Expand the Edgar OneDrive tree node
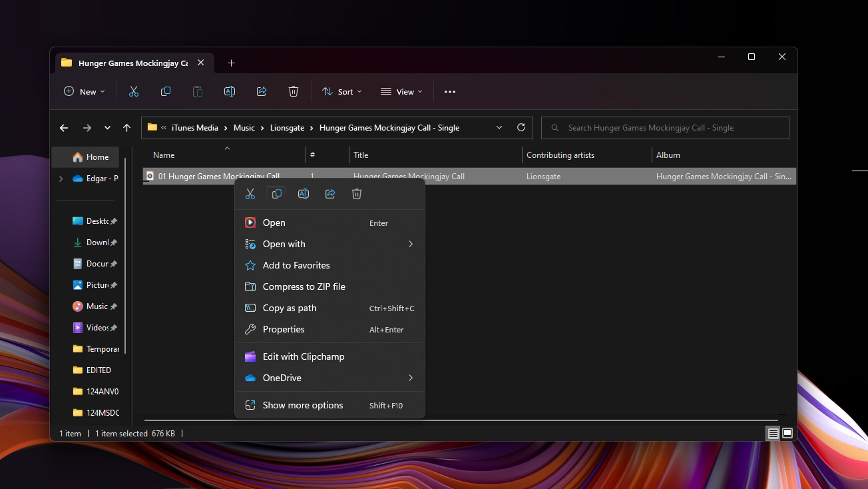 (61, 179)
